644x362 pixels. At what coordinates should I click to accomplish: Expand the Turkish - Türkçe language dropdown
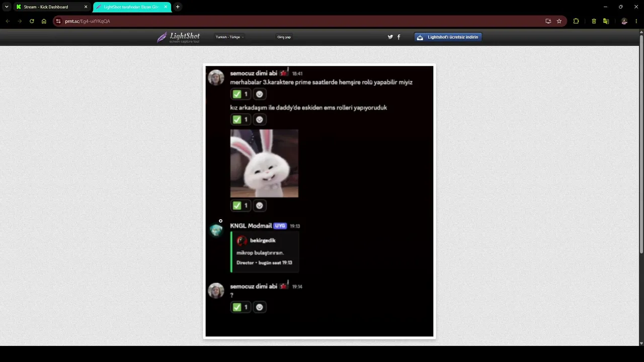click(x=230, y=37)
